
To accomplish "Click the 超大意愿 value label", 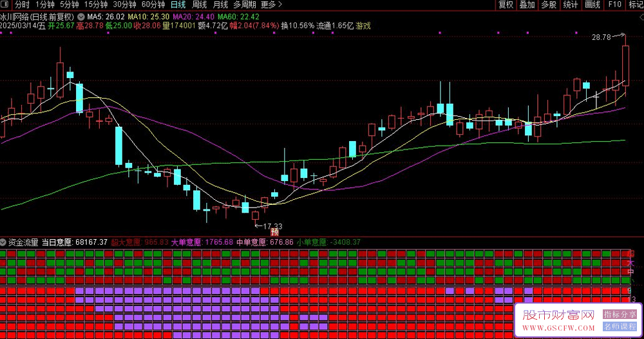I will coord(140,242).
